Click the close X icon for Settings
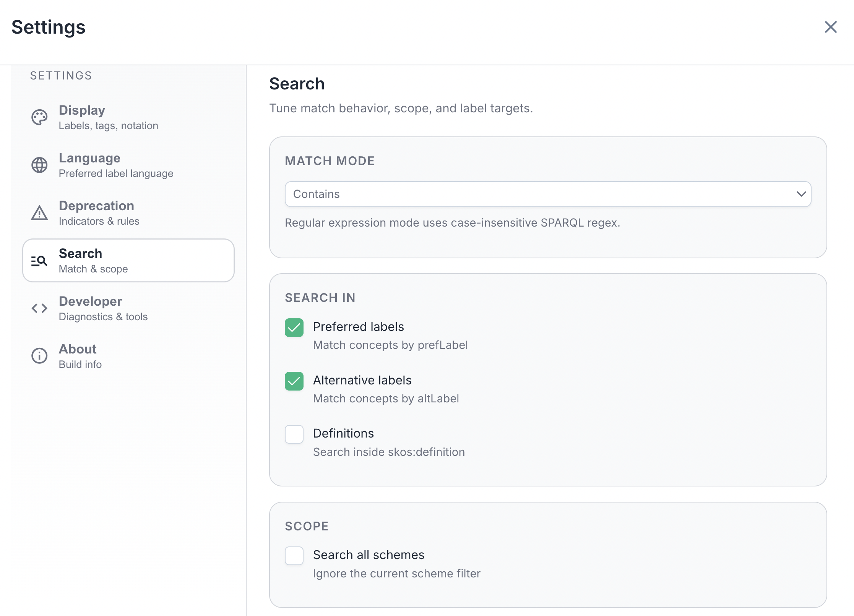854x616 pixels. click(x=830, y=27)
